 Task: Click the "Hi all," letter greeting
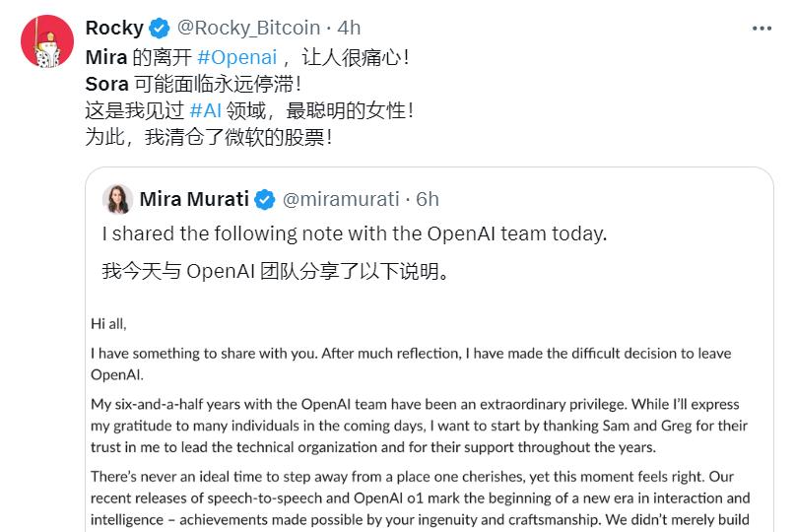point(108,322)
